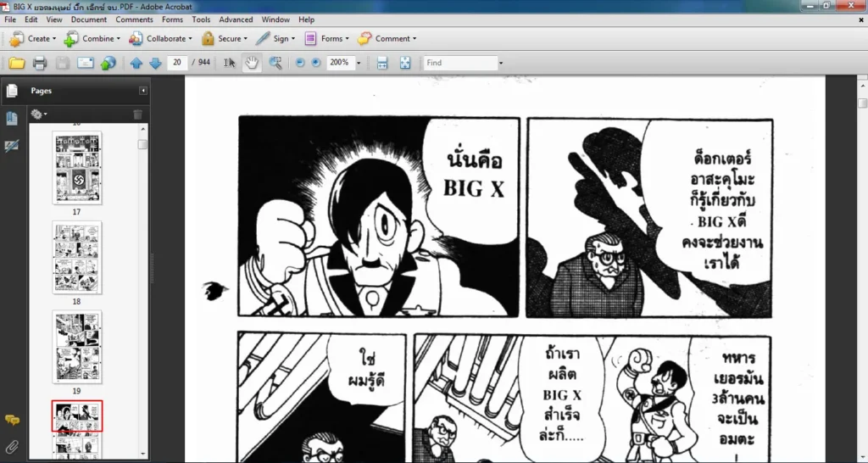The image size is (868, 463).
Task: Click the Print icon
Action: pyautogui.click(x=39, y=63)
